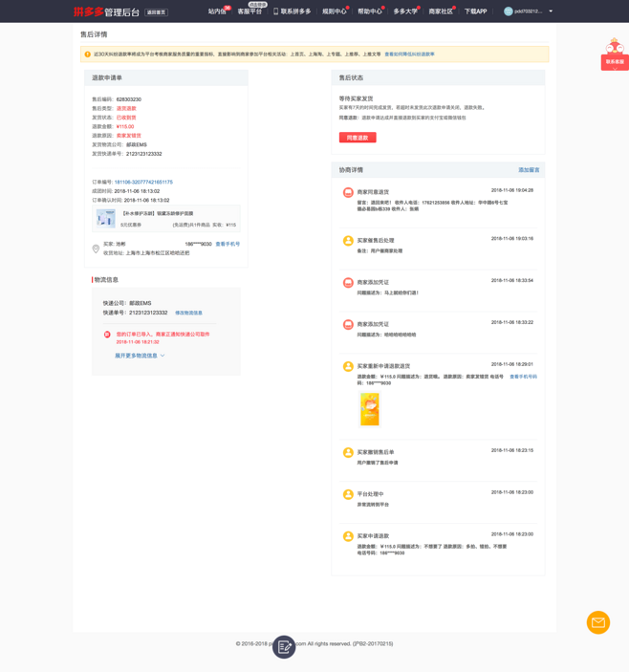Image resolution: width=629 pixels, height=672 pixels.
Task: Click the 物流信息 section heading
Action: click(106, 280)
